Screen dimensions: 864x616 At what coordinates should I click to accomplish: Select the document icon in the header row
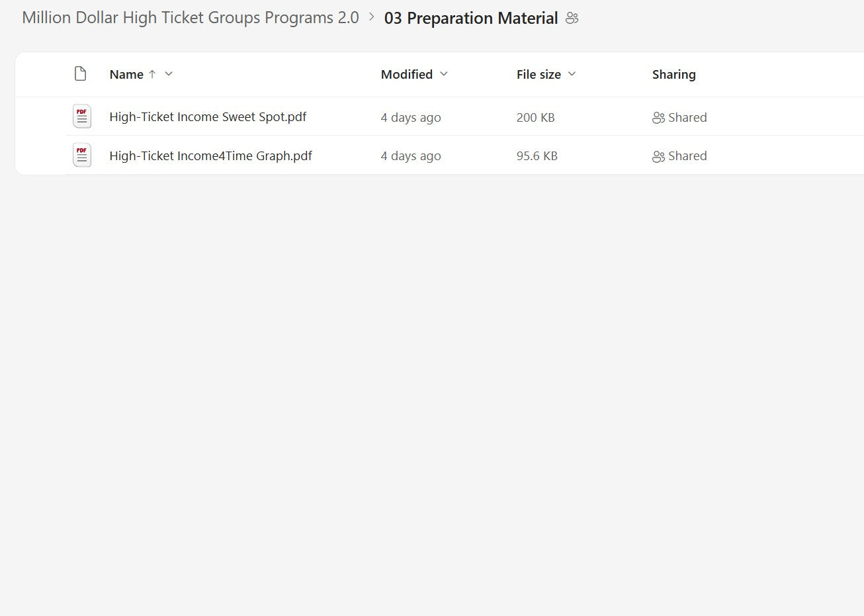tap(80, 74)
